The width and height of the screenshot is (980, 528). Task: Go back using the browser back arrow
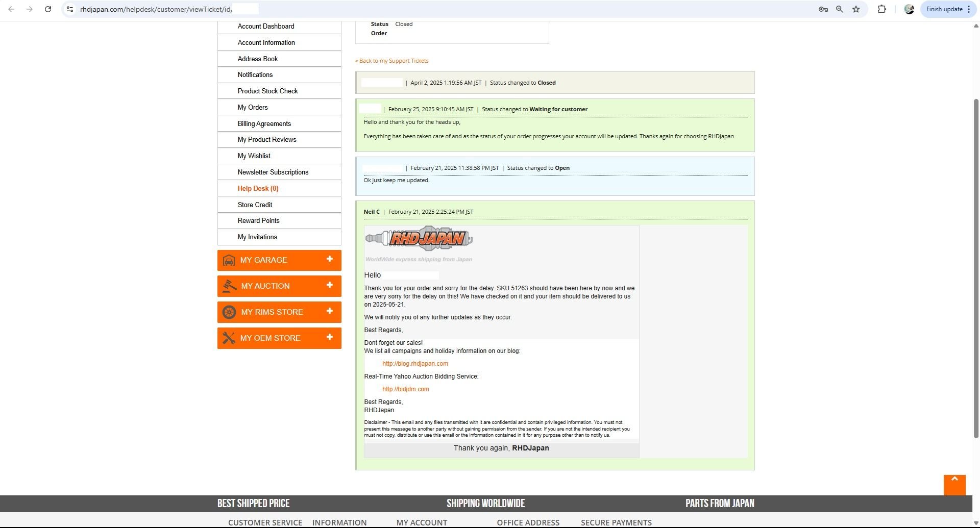[x=11, y=9]
